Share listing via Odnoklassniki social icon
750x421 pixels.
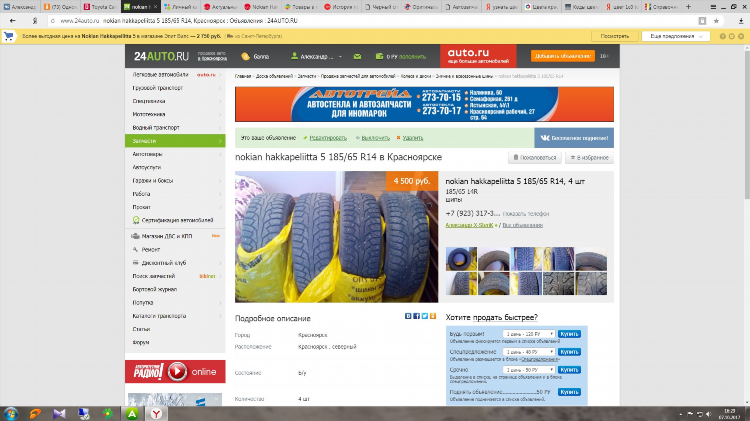click(432, 316)
